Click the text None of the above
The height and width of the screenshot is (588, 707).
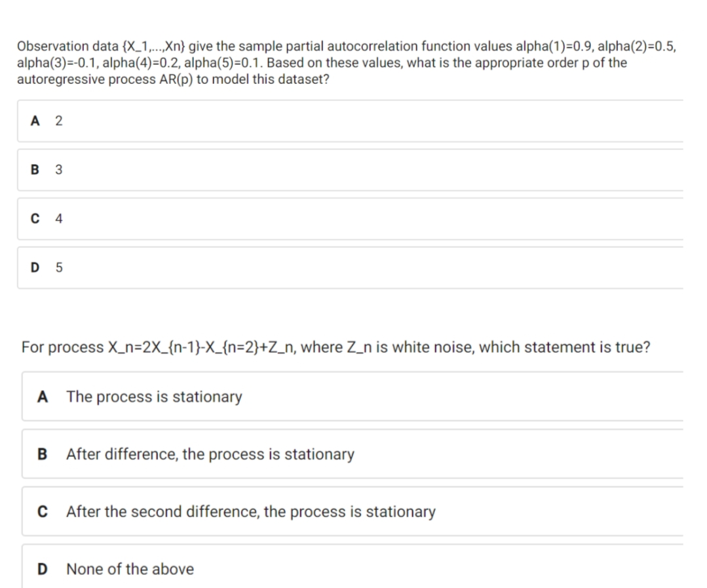(129, 569)
